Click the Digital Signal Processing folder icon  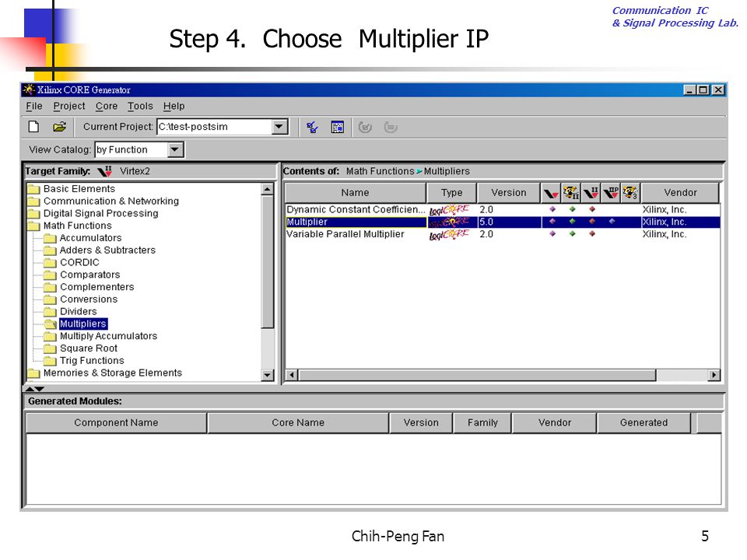[33, 214]
